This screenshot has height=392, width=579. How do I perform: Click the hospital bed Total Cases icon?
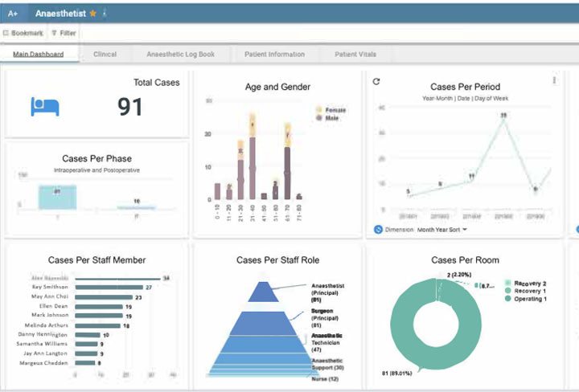coord(44,105)
